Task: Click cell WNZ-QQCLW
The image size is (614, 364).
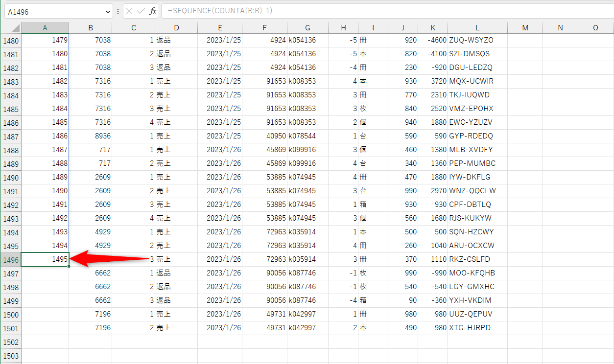Action: pos(478,191)
